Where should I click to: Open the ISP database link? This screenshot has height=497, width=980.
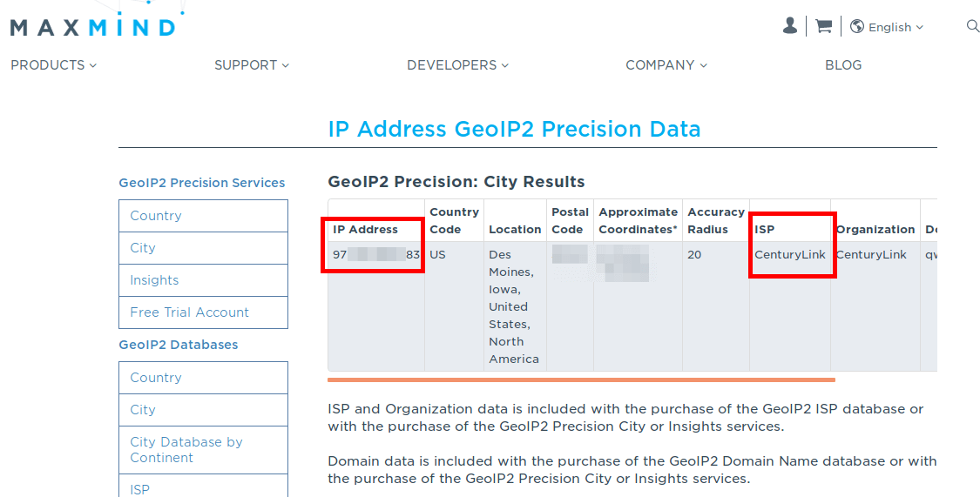tap(203, 487)
